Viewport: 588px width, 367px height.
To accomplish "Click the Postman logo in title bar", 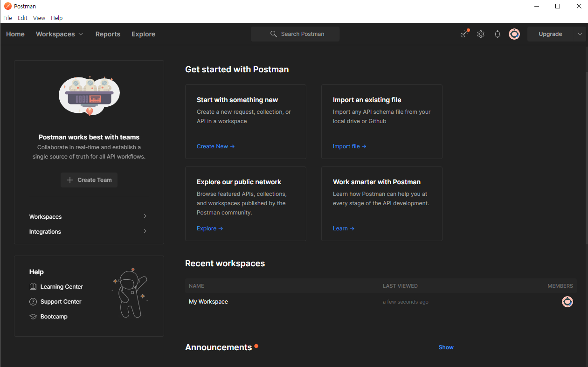I will coord(7,6).
